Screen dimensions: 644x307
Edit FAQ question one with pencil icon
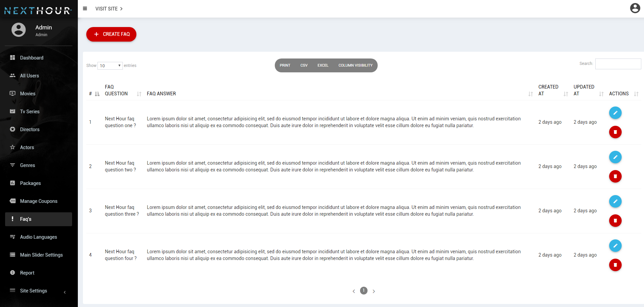(615, 113)
